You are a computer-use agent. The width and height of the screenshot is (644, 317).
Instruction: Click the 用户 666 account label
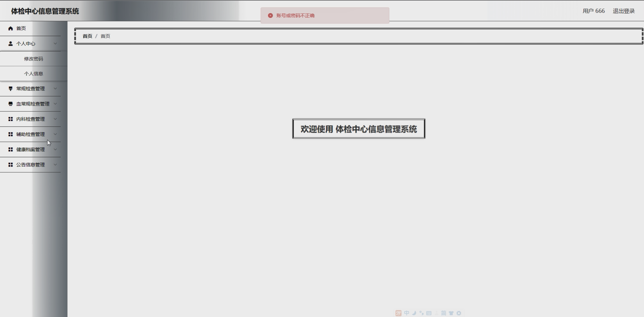point(594,11)
